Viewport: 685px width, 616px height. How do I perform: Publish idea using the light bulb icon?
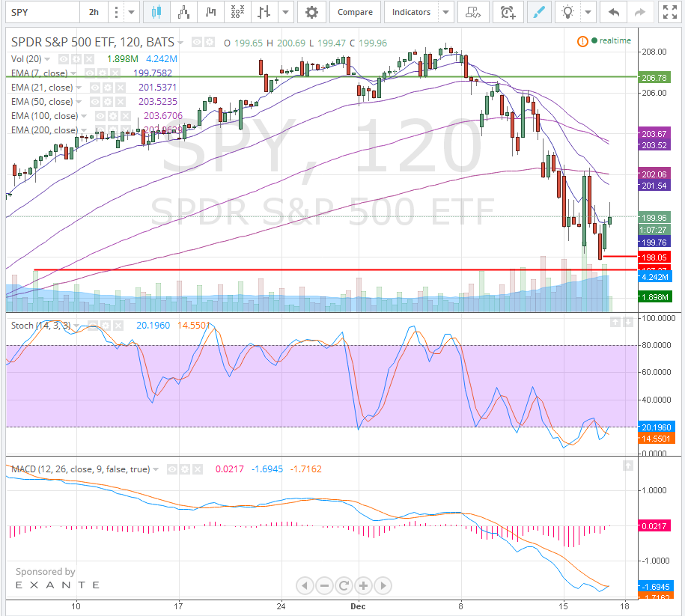pyautogui.click(x=567, y=12)
